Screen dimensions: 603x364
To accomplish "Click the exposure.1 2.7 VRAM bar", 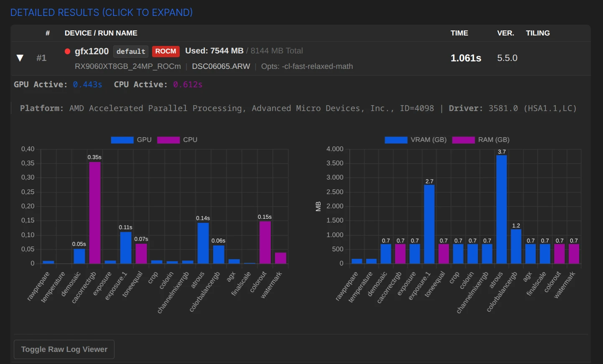I will point(429,224).
